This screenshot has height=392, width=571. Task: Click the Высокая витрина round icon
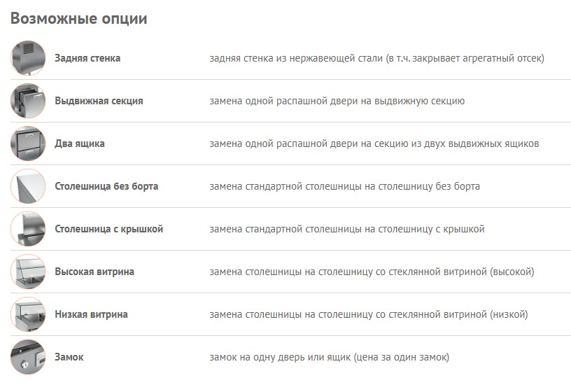pos(28,272)
